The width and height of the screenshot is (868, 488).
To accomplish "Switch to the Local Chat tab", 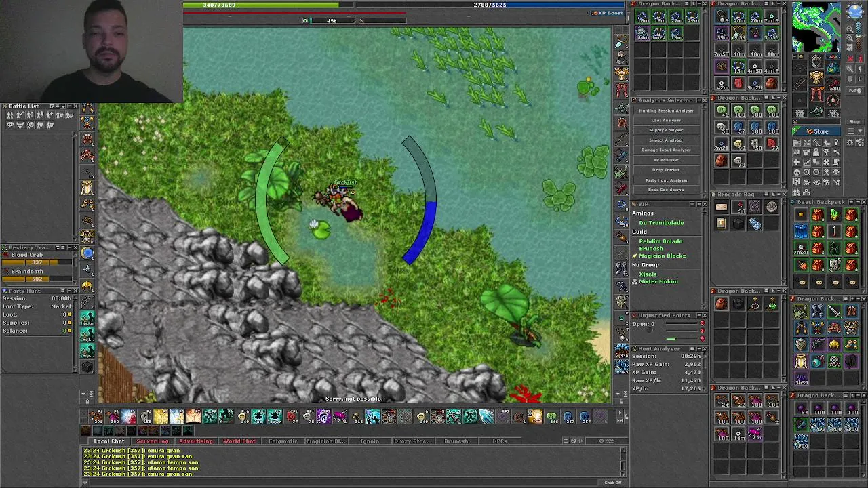I will [109, 441].
